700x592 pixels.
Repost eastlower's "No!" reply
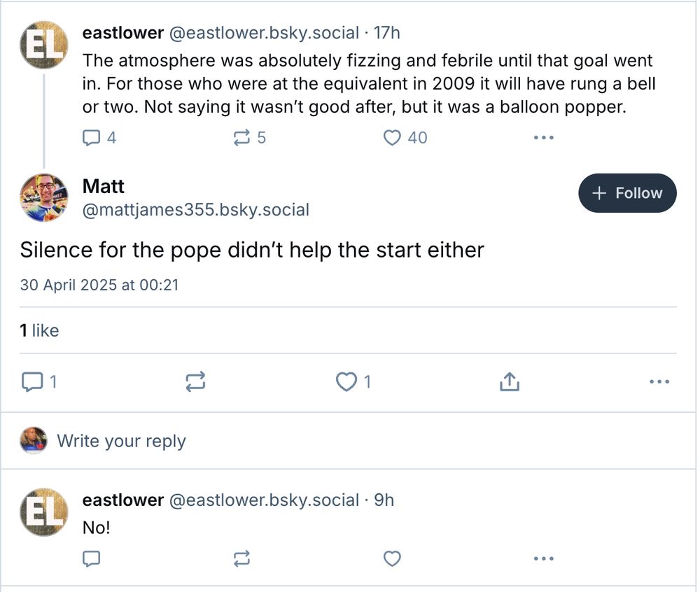(x=241, y=558)
